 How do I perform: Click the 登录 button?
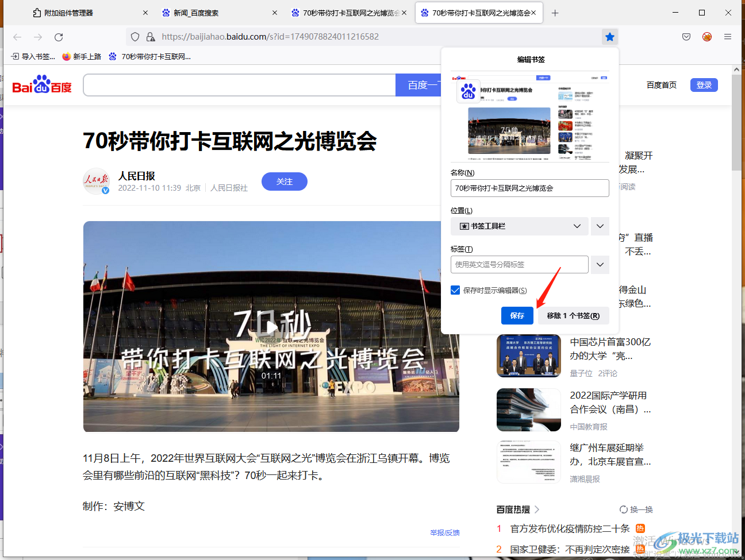tap(704, 85)
